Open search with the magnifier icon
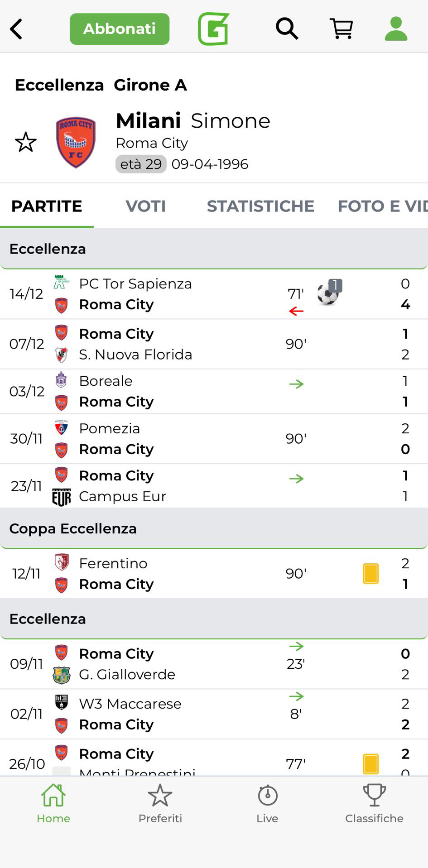 (x=287, y=29)
